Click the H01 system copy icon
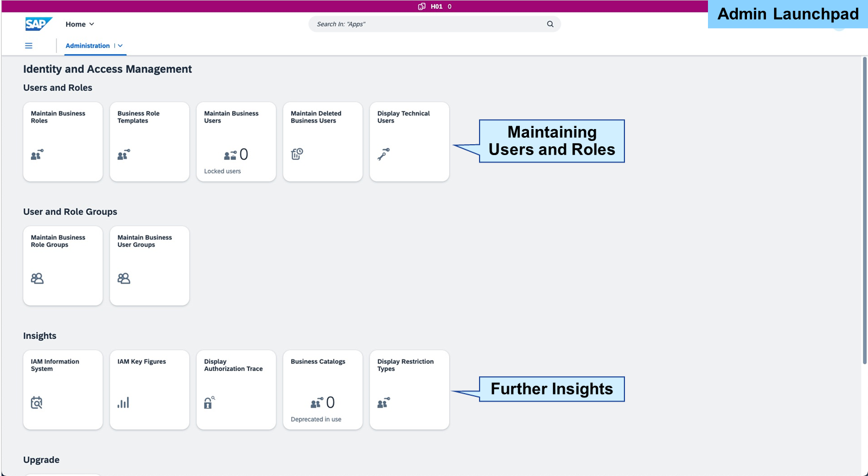 click(x=422, y=7)
